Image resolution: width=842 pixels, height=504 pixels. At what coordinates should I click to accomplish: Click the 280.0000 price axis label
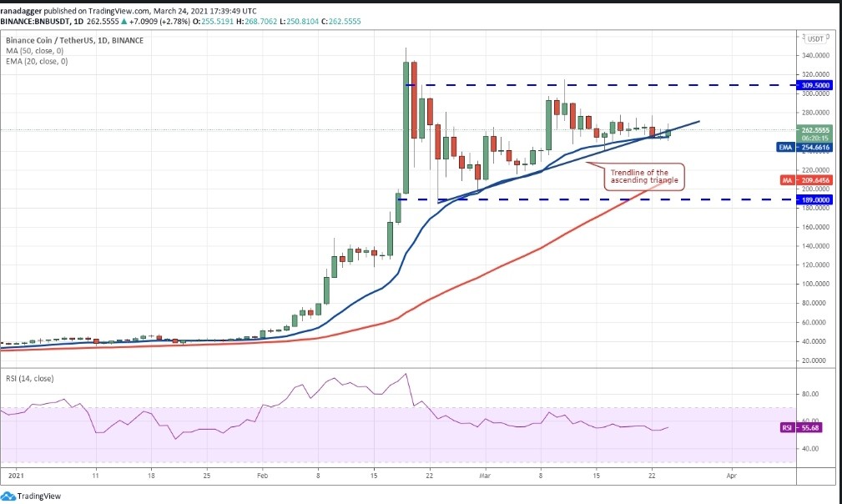pyautogui.click(x=815, y=113)
